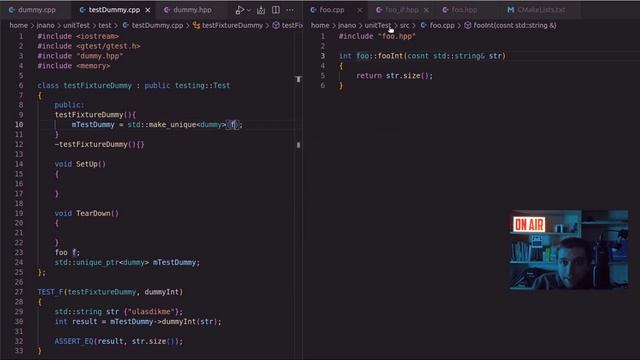Split the editor with the split icon
Screen dimensions: 640x360
(276, 10)
